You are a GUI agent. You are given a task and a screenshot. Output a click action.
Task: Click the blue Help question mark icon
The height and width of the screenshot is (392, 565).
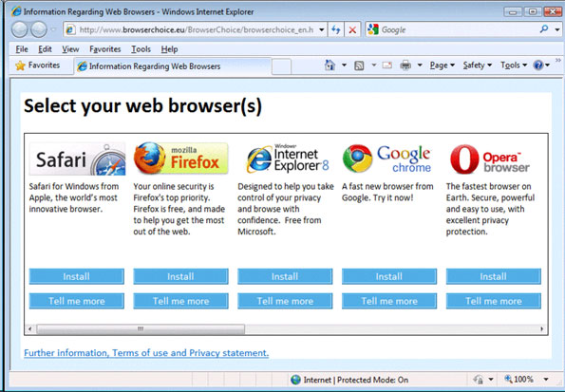pyautogui.click(x=538, y=65)
